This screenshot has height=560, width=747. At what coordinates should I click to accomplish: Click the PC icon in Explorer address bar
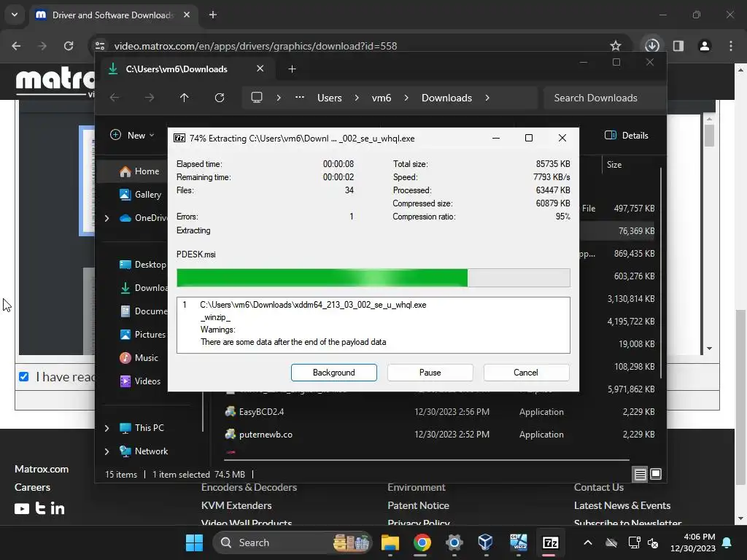pos(257,98)
